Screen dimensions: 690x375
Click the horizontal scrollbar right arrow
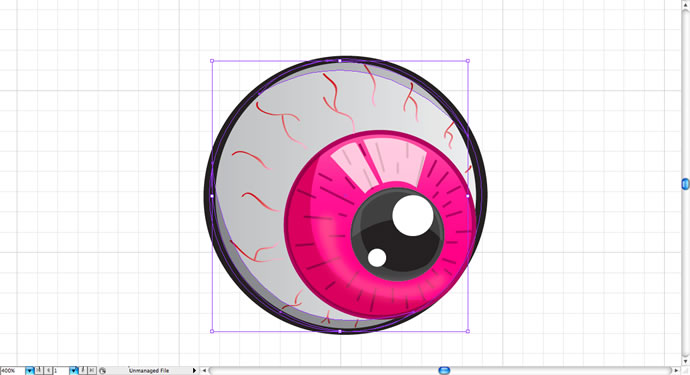point(676,371)
